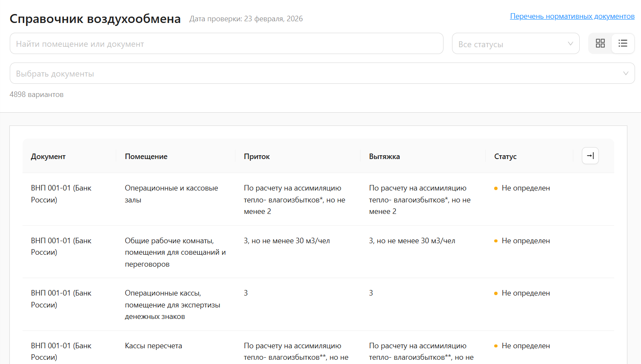The width and height of the screenshot is (641, 364).
Task: Select the 'Операционные кассы' row
Action: [172, 304]
